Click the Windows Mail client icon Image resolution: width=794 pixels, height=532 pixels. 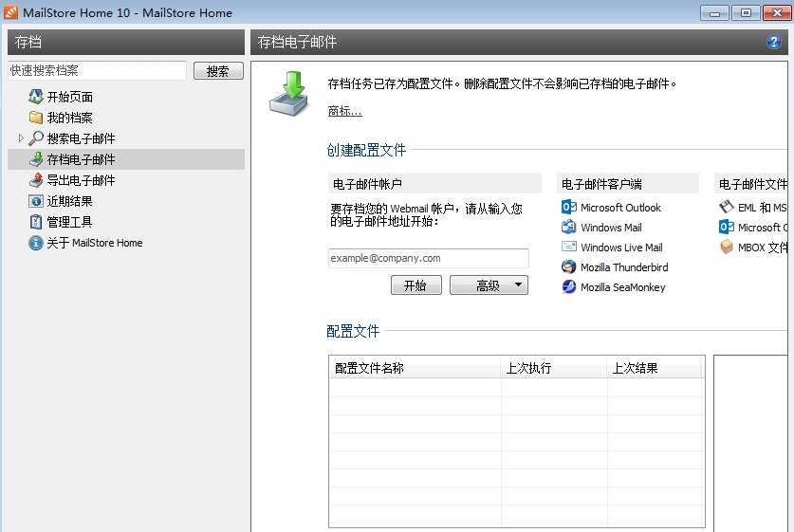[x=568, y=228]
